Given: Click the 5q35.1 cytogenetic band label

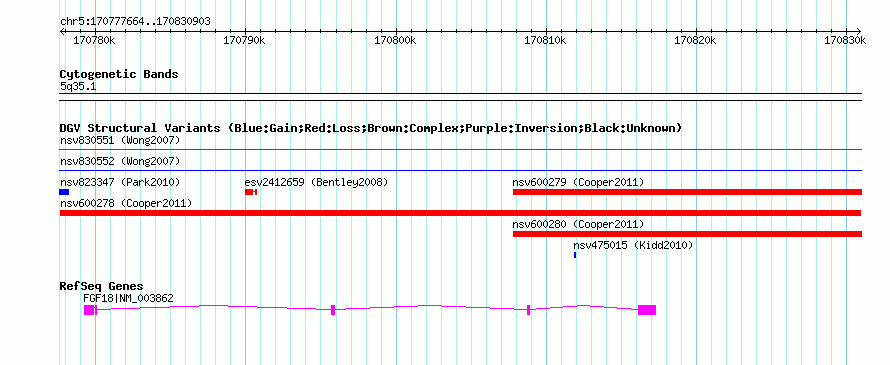Looking at the screenshot, I should (78, 87).
